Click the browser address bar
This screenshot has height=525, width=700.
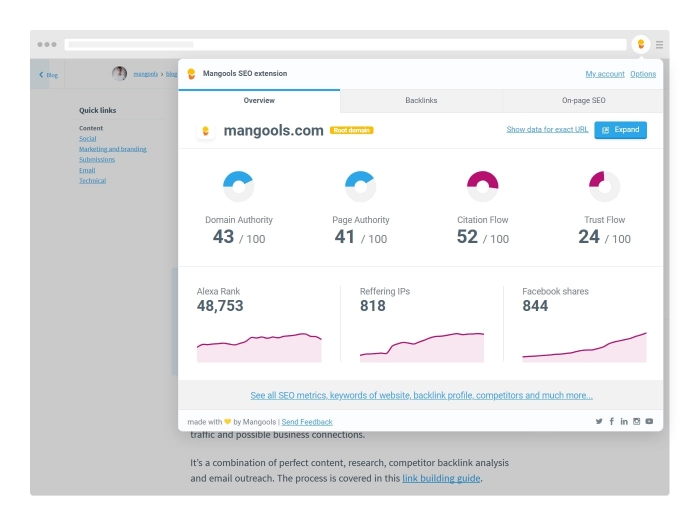click(345, 45)
